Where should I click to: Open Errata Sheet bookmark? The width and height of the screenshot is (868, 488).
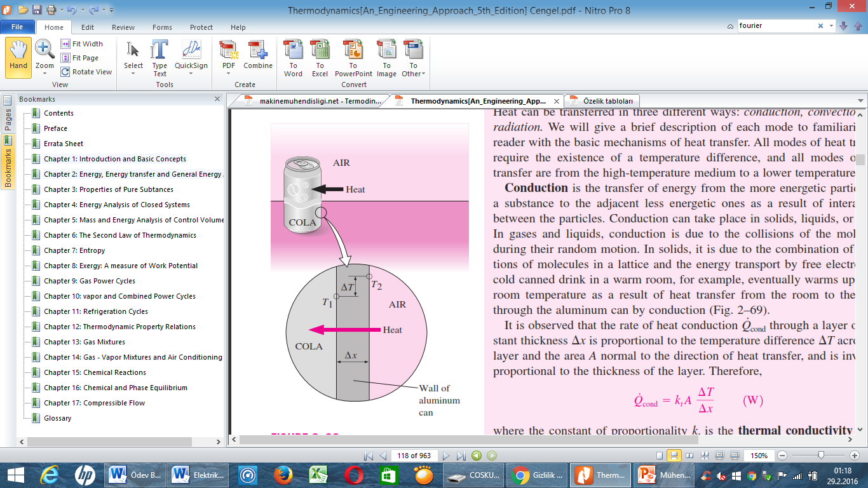tap(64, 144)
